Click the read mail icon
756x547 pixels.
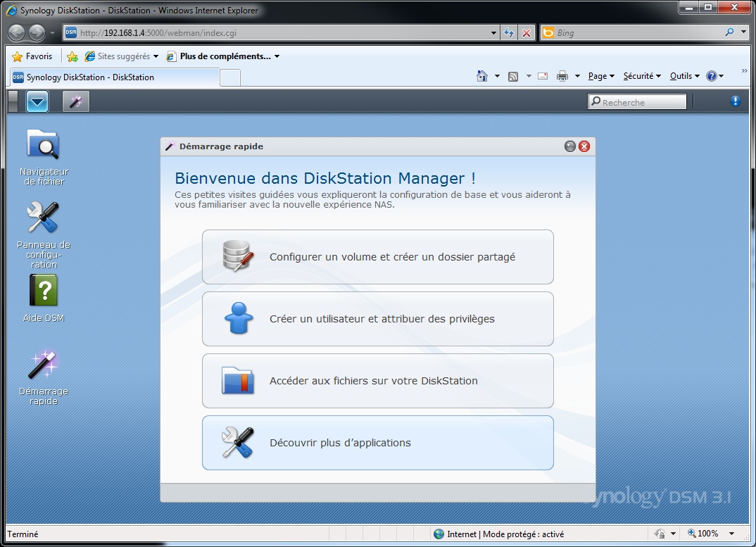[x=543, y=76]
